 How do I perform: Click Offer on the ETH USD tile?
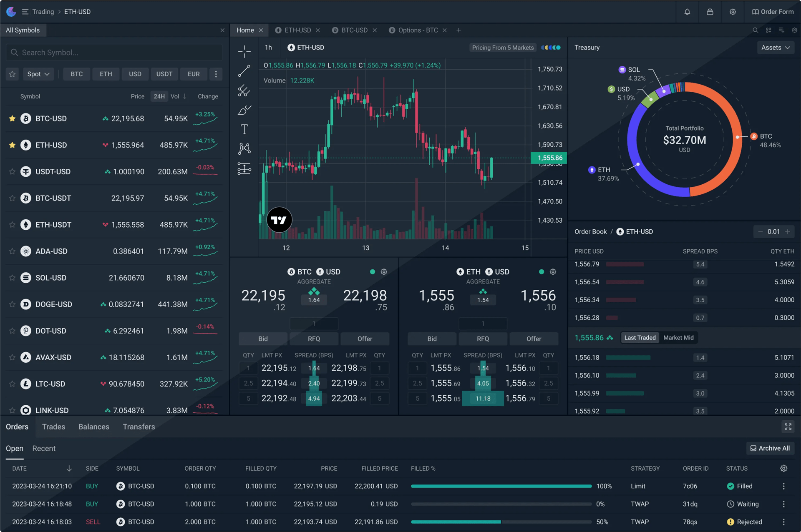click(x=534, y=339)
